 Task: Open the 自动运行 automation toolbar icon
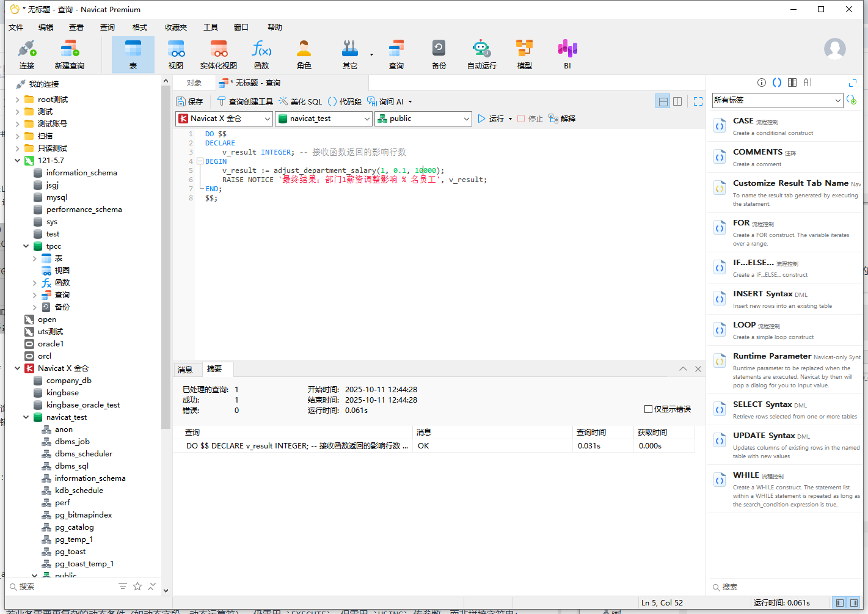[x=482, y=54]
